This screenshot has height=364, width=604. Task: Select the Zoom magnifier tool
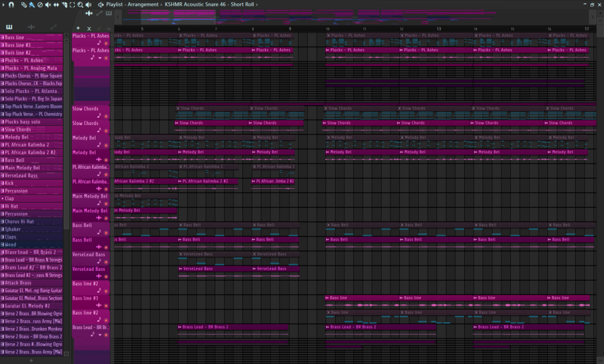pyautogui.click(x=80, y=5)
